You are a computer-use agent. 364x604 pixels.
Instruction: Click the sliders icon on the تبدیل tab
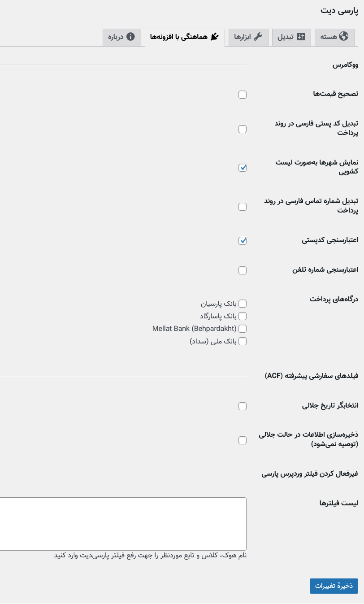pos(301,37)
